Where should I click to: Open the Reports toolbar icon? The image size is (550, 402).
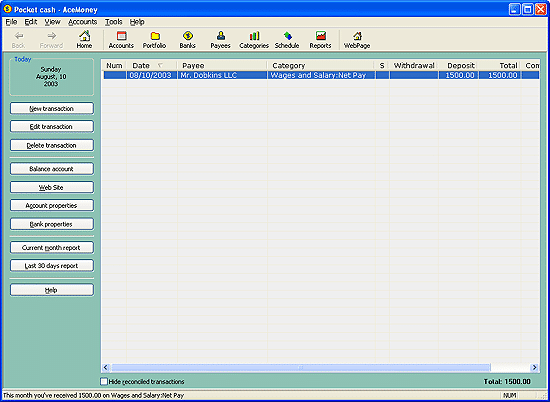point(321,36)
